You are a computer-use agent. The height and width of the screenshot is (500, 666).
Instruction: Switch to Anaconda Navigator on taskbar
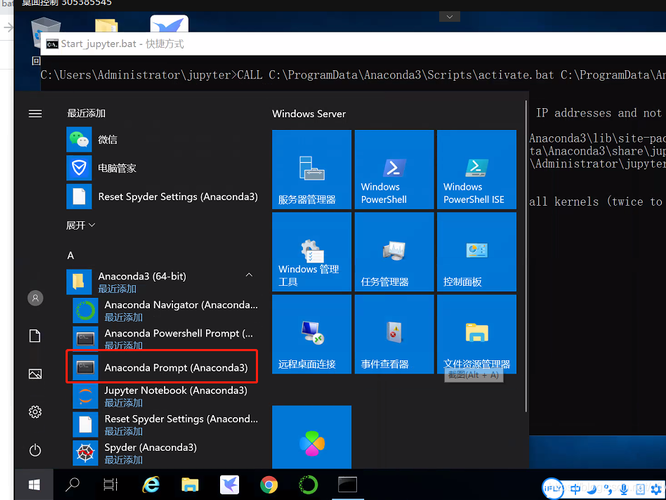tap(308, 485)
